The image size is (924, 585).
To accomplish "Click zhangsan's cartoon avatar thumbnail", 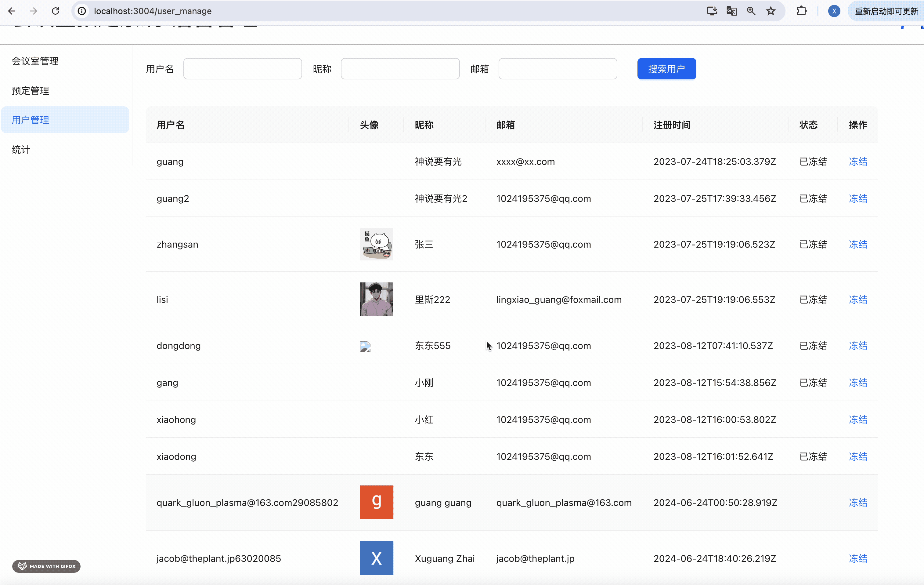I will [x=376, y=244].
